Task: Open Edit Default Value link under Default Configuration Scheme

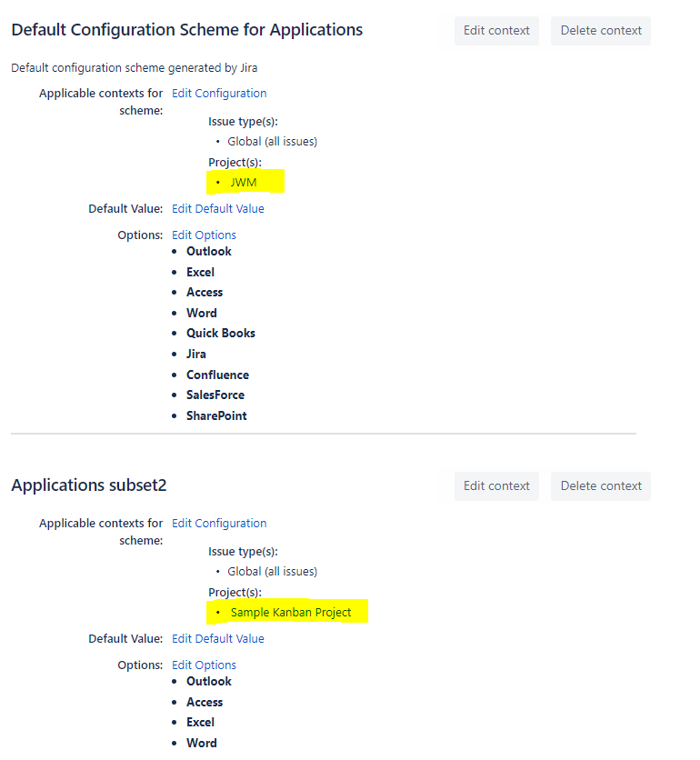Action: [x=218, y=209]
